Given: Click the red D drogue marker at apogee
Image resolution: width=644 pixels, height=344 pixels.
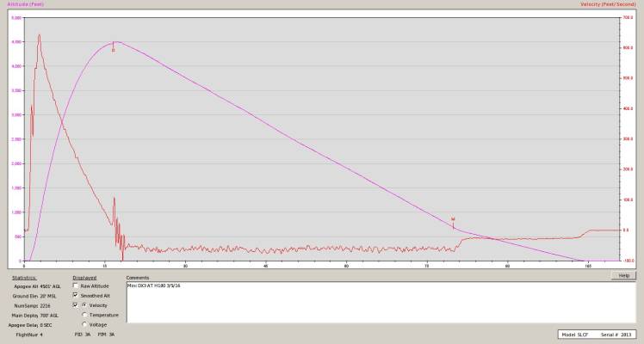Looking at the screenshot, I should coord(113,50).
